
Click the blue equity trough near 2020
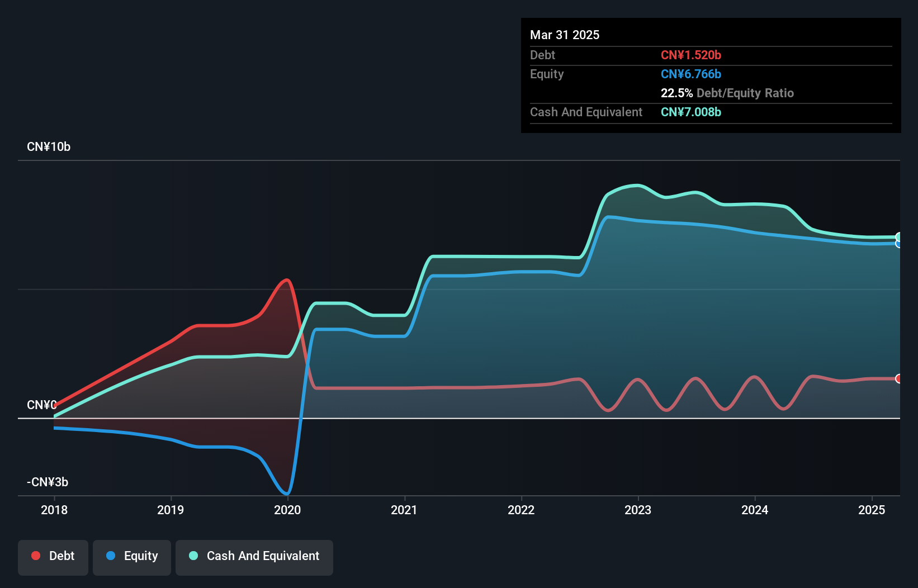(x=286, y=493)
